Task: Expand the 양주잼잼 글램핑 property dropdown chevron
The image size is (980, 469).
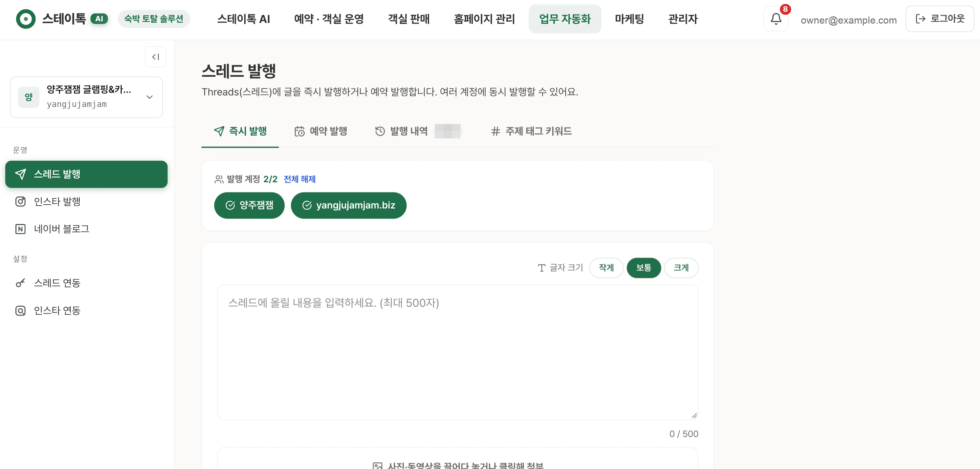Action: tap(150, 97)
